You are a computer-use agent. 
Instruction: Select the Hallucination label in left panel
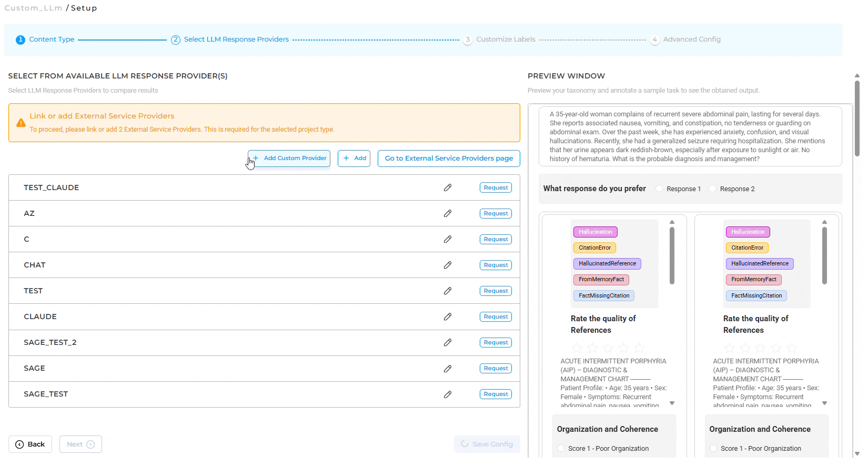click(595, 232)
